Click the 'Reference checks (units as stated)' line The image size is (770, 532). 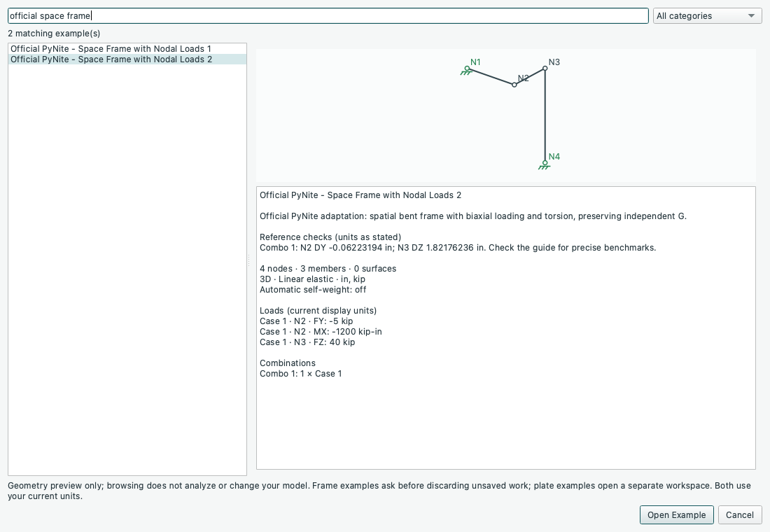coord(330,237)
